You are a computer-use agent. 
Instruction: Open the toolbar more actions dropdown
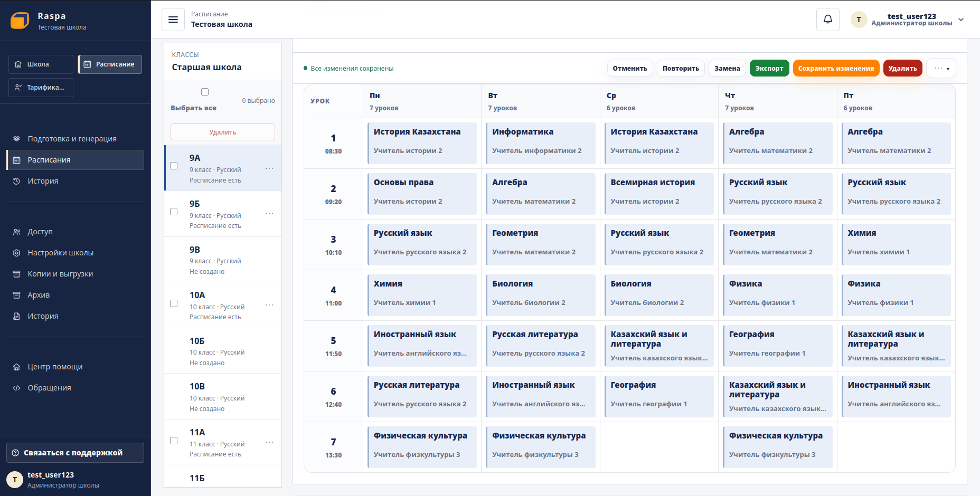point(941,68)
